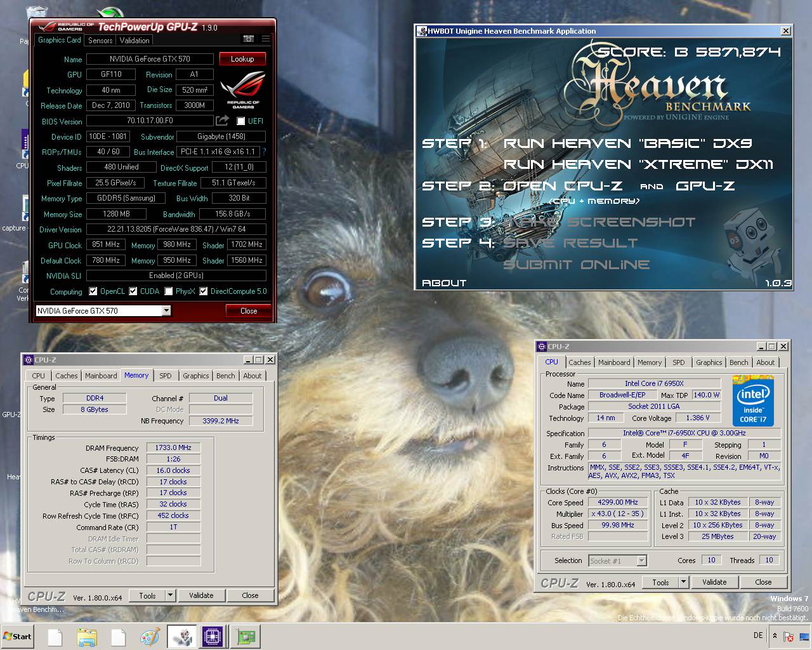Switch to the Validation tab in GPU-Z
The image size is (812, 650).
[x=134, y=40]
